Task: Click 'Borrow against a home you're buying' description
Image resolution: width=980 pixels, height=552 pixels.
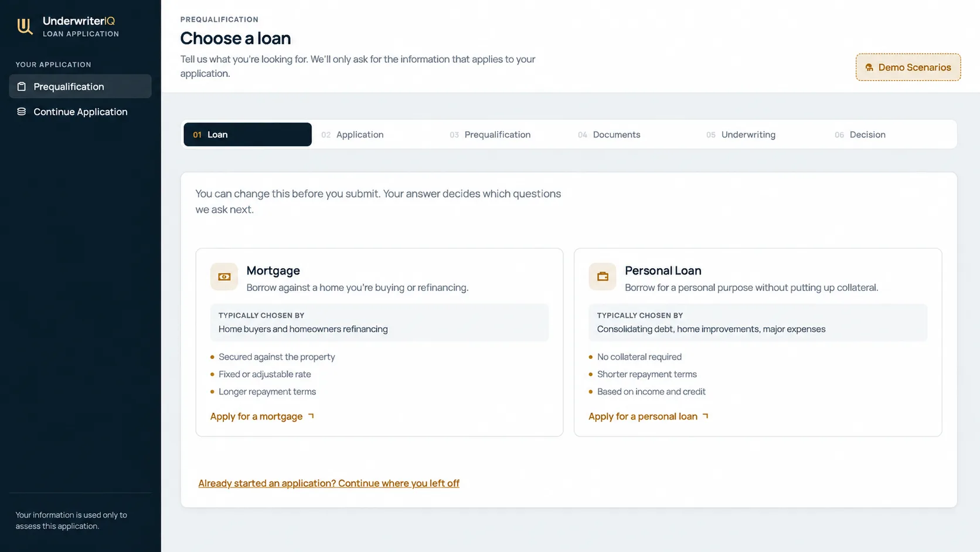Action: [358, 287]
